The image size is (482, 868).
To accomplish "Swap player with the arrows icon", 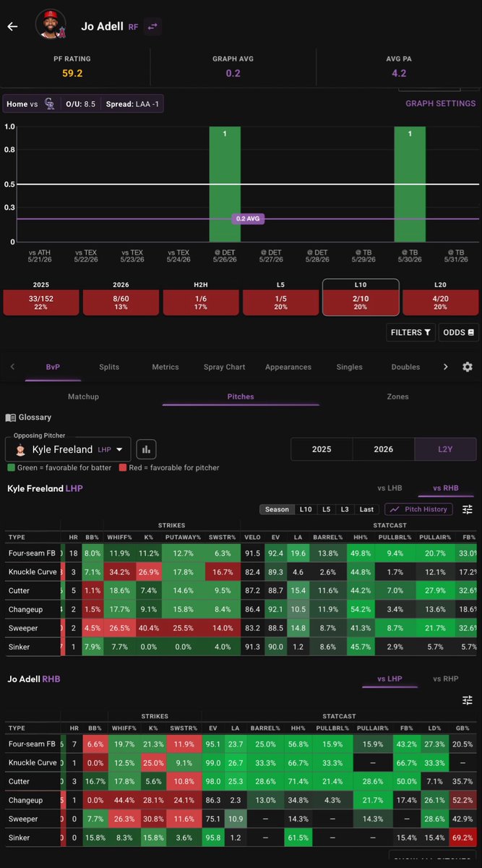I will [x=152, y=26].
